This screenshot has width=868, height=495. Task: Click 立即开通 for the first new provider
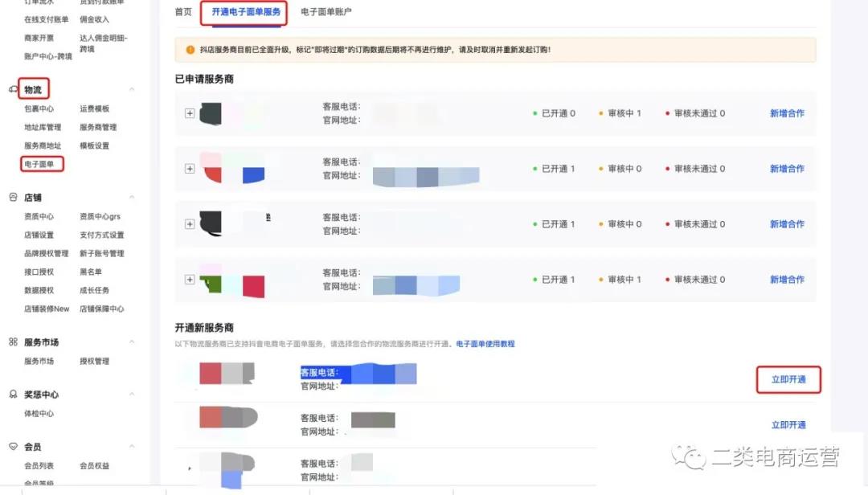(788, 379)
